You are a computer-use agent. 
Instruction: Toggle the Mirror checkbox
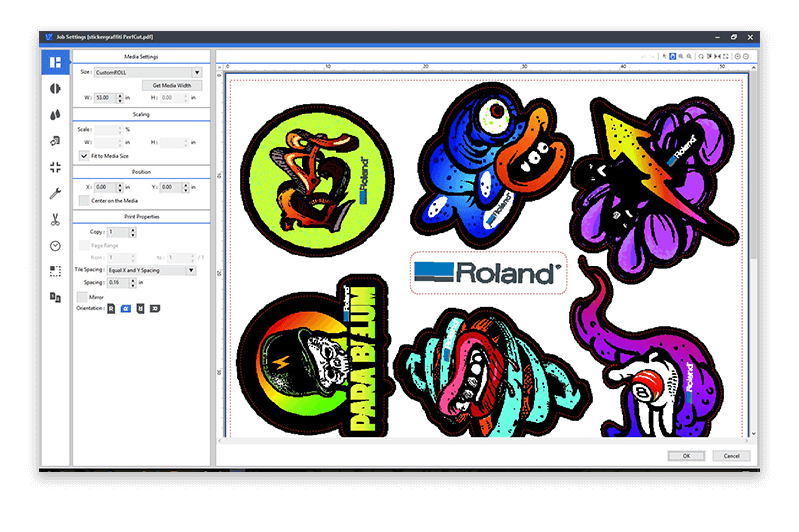tap(83, 296)
